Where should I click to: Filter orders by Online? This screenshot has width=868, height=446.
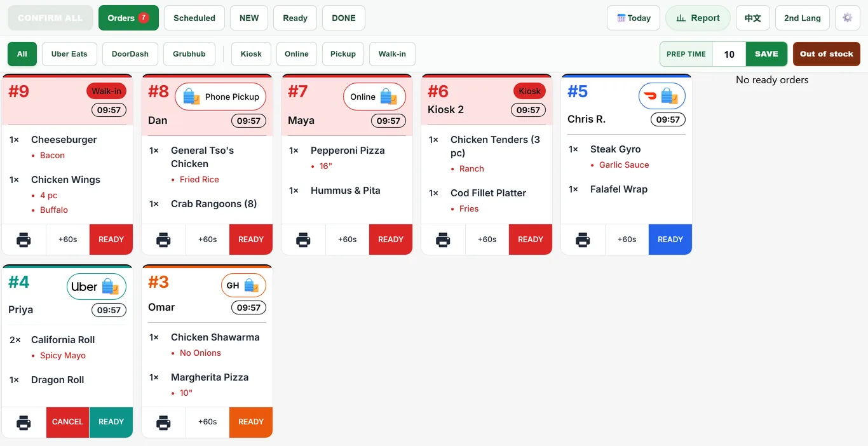coord(297,54)
